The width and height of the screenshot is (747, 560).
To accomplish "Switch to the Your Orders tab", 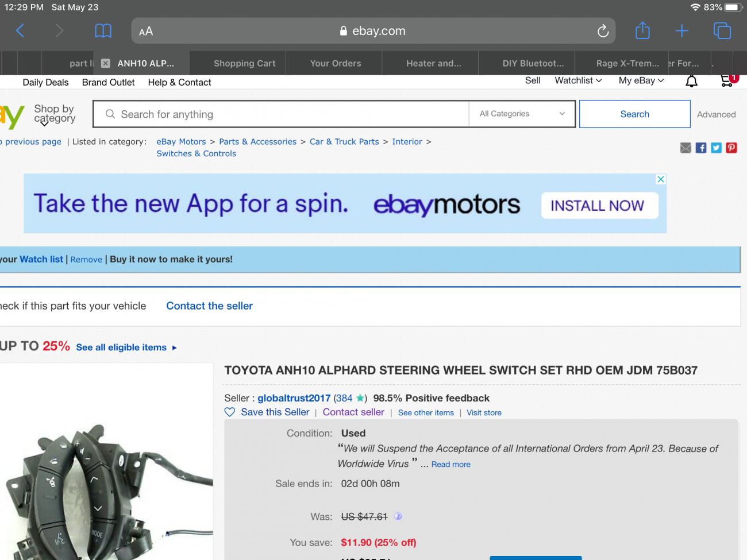I will (336, 63).
